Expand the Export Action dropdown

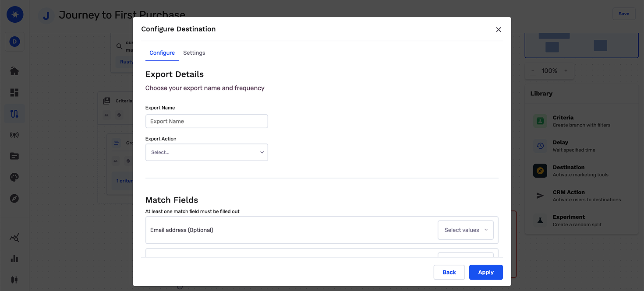(x=206, y=152)
